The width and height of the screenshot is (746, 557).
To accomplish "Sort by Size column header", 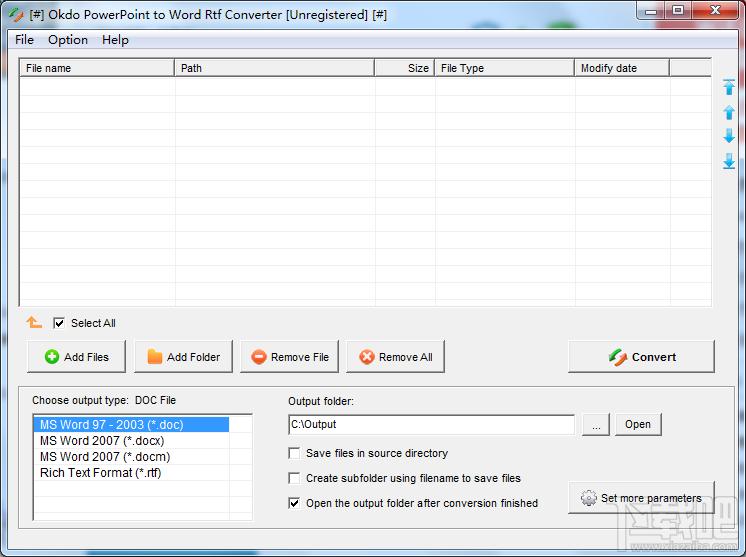I will coord(405,68).
